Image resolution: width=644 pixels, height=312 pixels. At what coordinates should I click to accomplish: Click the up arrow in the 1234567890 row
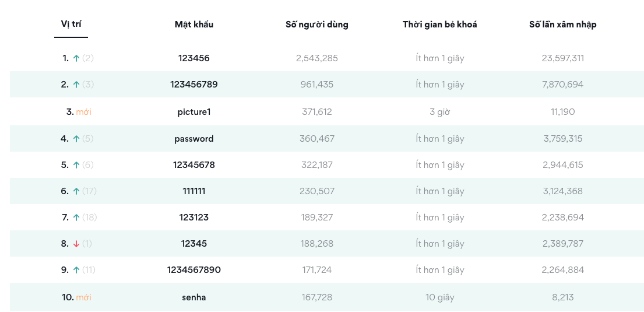[76, 270]
